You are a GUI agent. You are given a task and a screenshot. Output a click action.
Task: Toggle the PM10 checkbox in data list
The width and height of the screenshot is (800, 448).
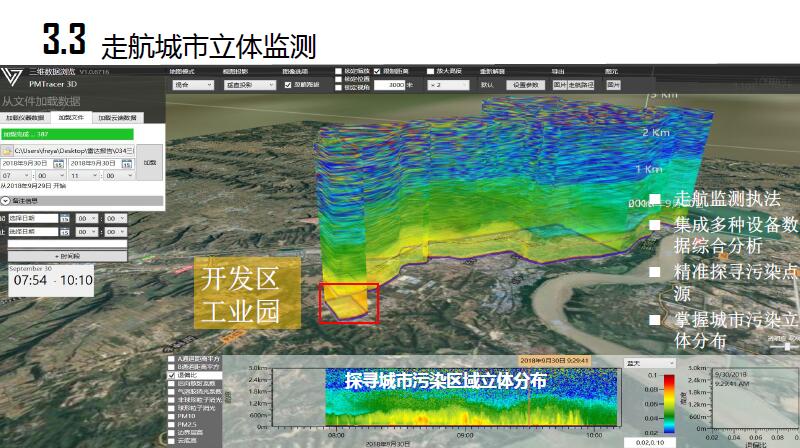pos(171,416)
